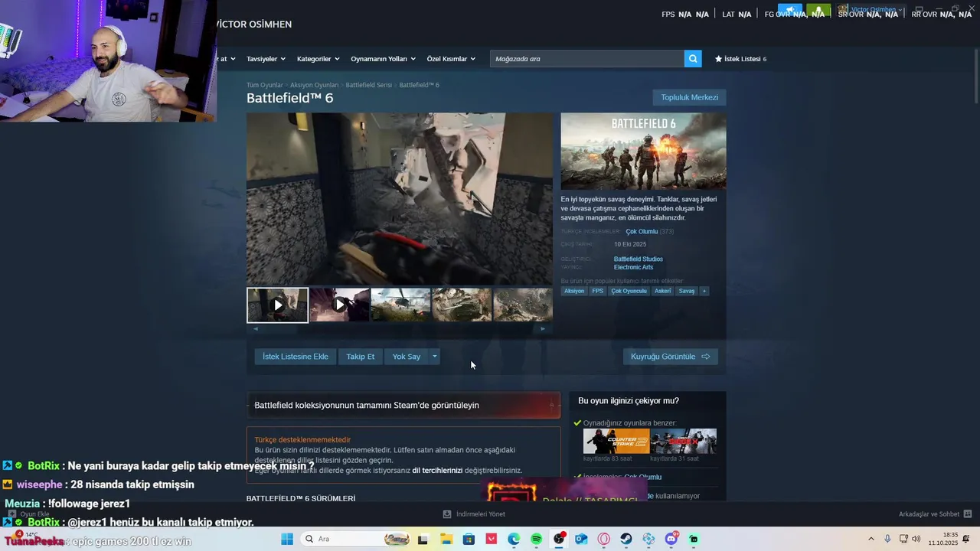
Task: Open Spotify from the taskbar
Action: click(x=536, y=540)
